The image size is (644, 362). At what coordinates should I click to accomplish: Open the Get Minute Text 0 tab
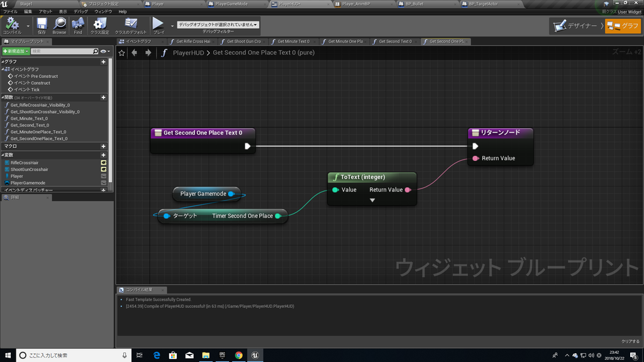[x=293, y=41]
